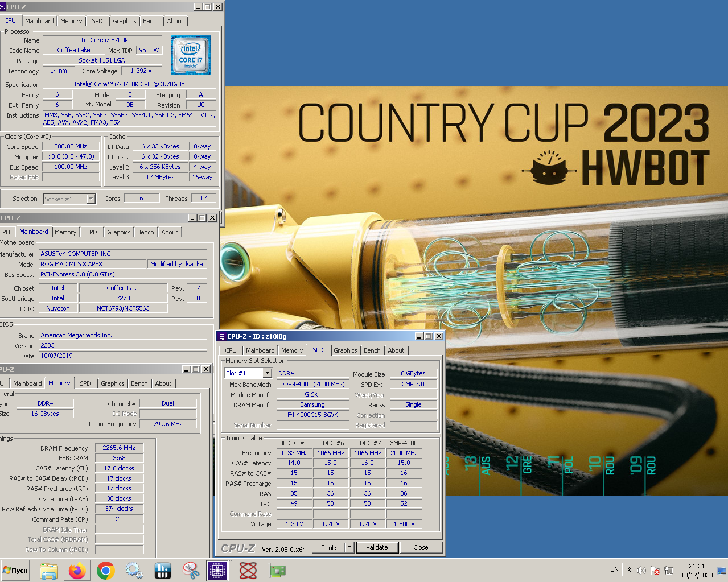
Task: Click the DDR4-4000 (2000 MHz) max bandwidth field
Action: click(312, 384)
